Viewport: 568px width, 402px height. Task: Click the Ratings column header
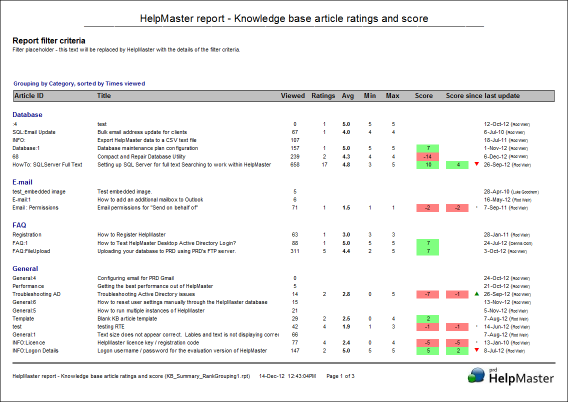tap(323, 96)
